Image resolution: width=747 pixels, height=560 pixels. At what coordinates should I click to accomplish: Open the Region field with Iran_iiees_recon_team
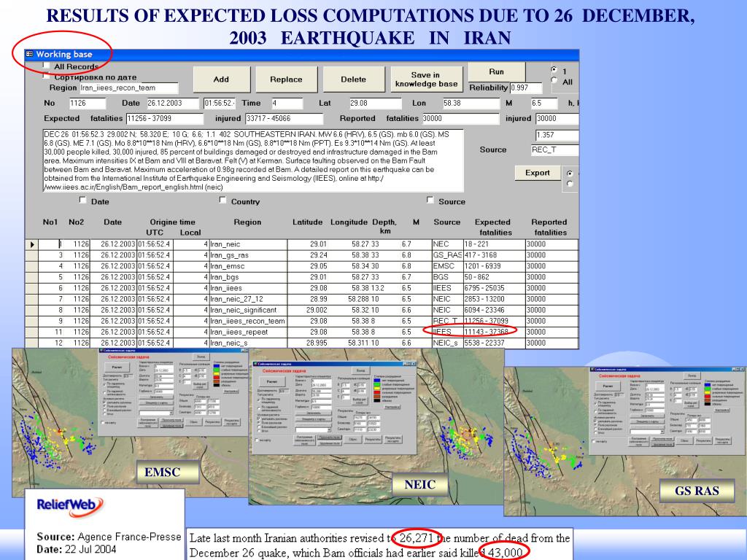point(134,87)
